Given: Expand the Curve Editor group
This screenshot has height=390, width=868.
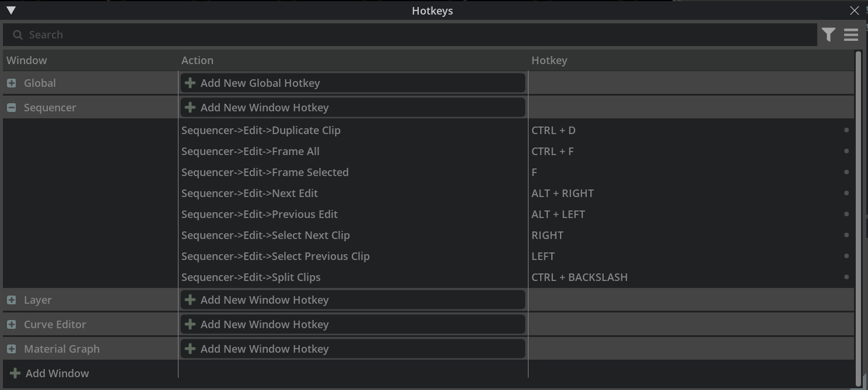Looking at the screenshot, I should click(x=11, y=325).
